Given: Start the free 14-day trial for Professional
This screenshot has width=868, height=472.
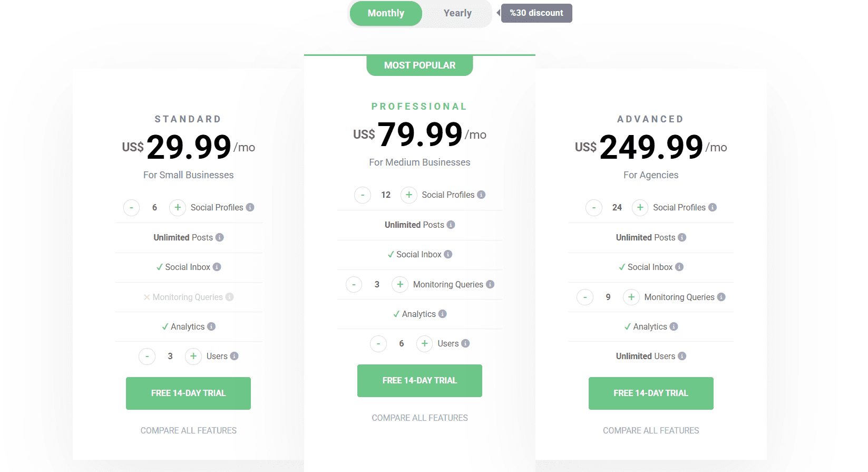Looking at the screenshot, I should pyautogui.click(x=420, y=380).
